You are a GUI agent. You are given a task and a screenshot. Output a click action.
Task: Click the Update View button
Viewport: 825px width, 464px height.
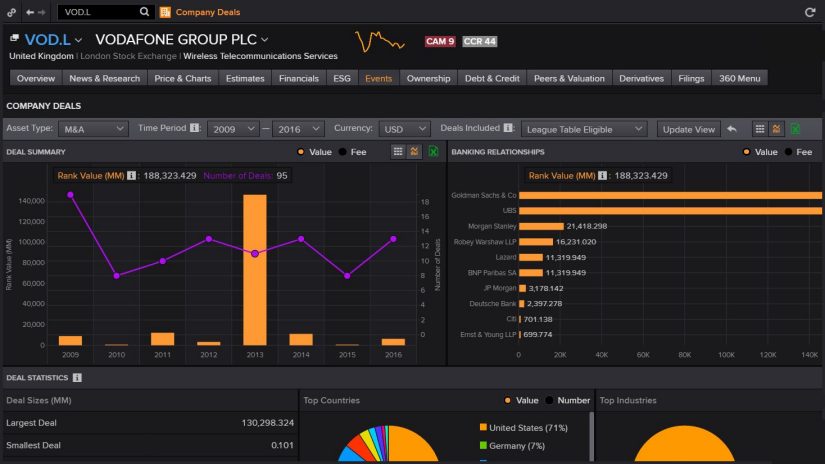tap(688, 129)
